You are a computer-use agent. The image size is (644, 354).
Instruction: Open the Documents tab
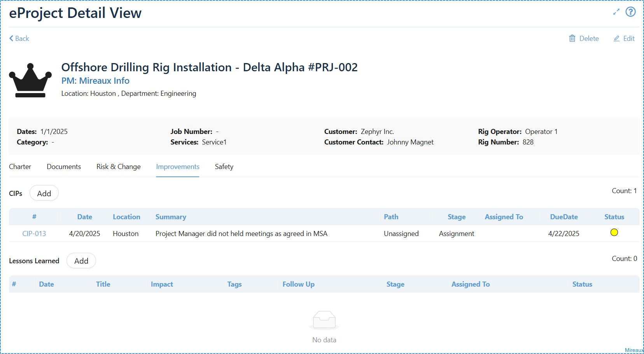pyautogui.click(x=64, y=167)
